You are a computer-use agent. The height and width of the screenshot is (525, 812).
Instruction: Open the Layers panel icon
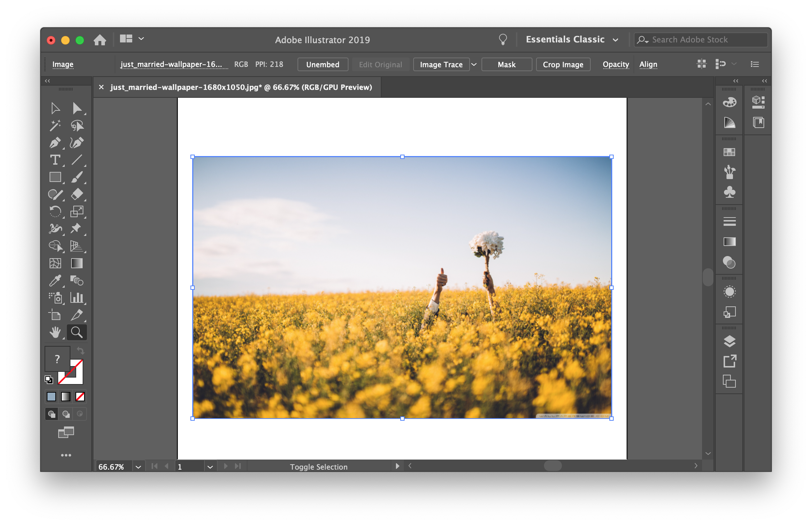point(729,341)
